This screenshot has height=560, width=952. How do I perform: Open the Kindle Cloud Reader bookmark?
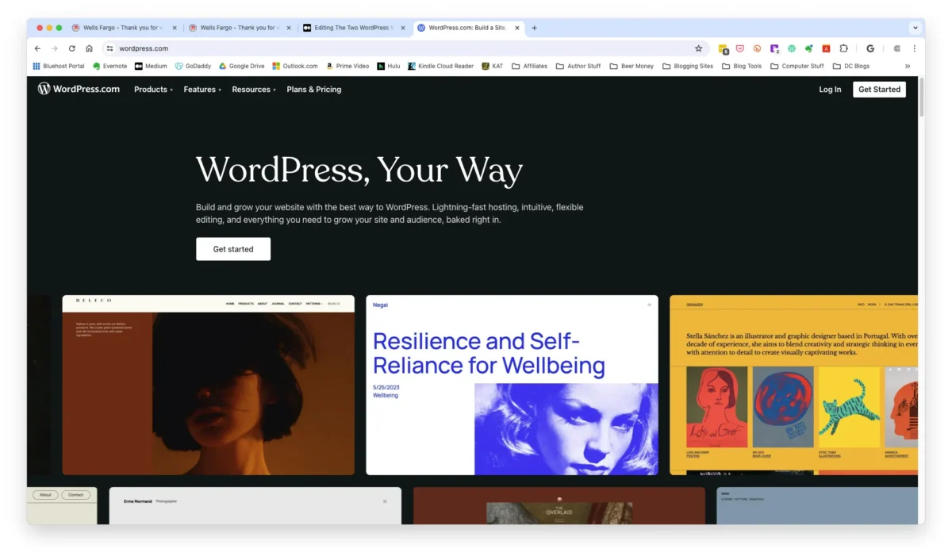[x=440, y=66]
